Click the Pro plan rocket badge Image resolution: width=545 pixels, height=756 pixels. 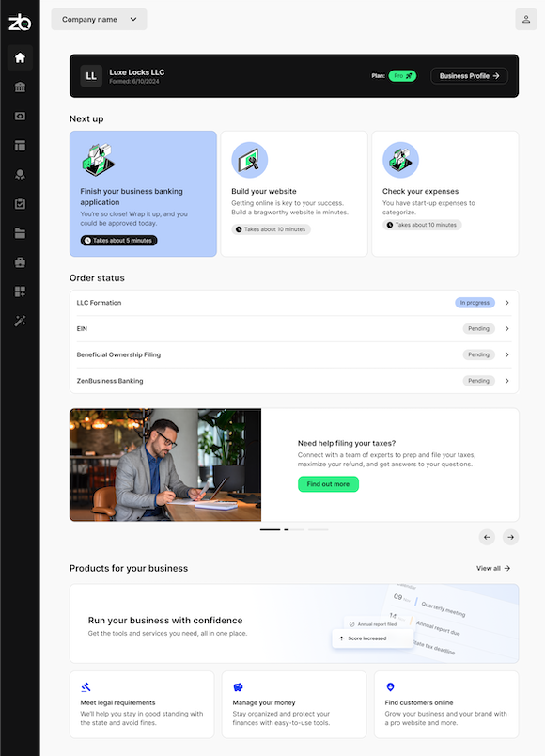pyautogui.click(x=402, y=76)
